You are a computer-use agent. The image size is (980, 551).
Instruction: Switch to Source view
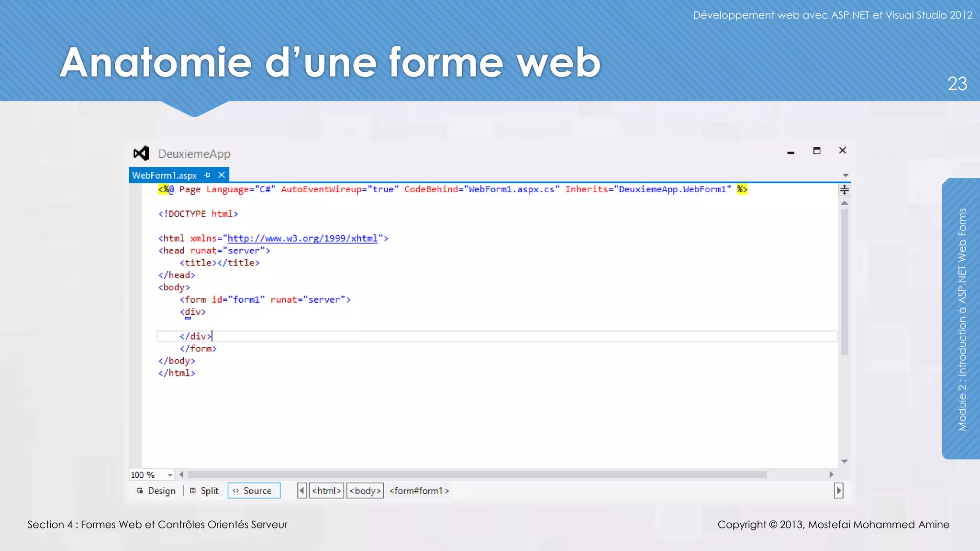pos(254,491)
